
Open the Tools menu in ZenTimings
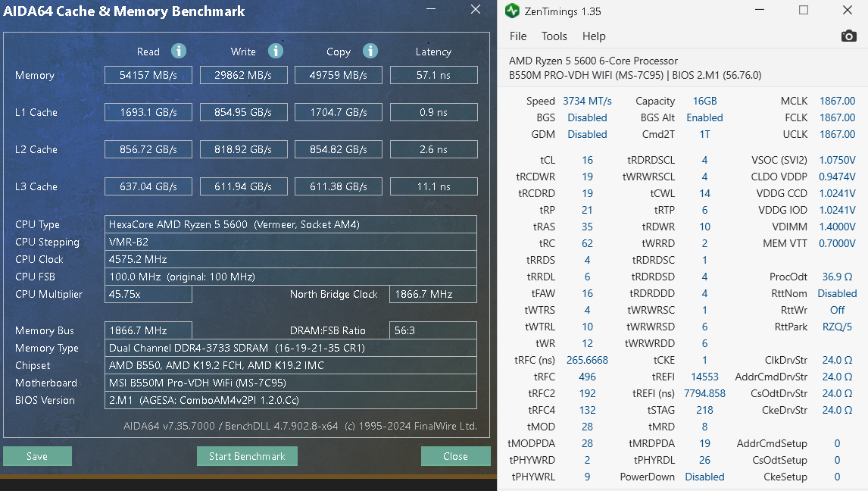554,36
